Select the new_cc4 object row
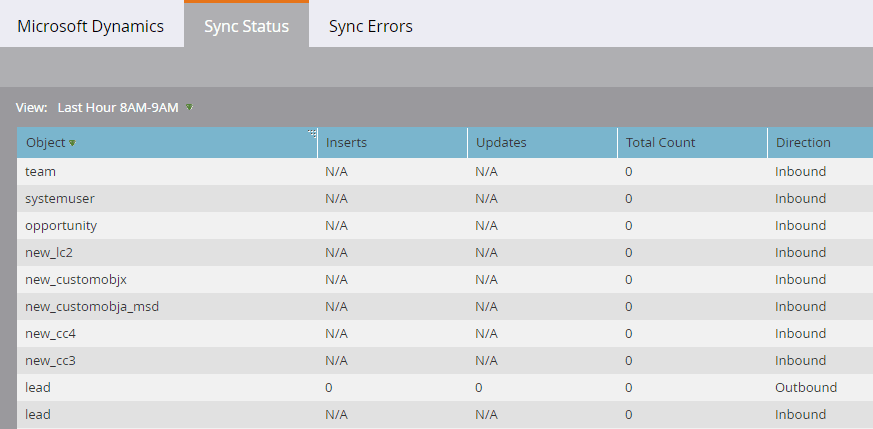The image size is (873, 429). coord(50,333)
